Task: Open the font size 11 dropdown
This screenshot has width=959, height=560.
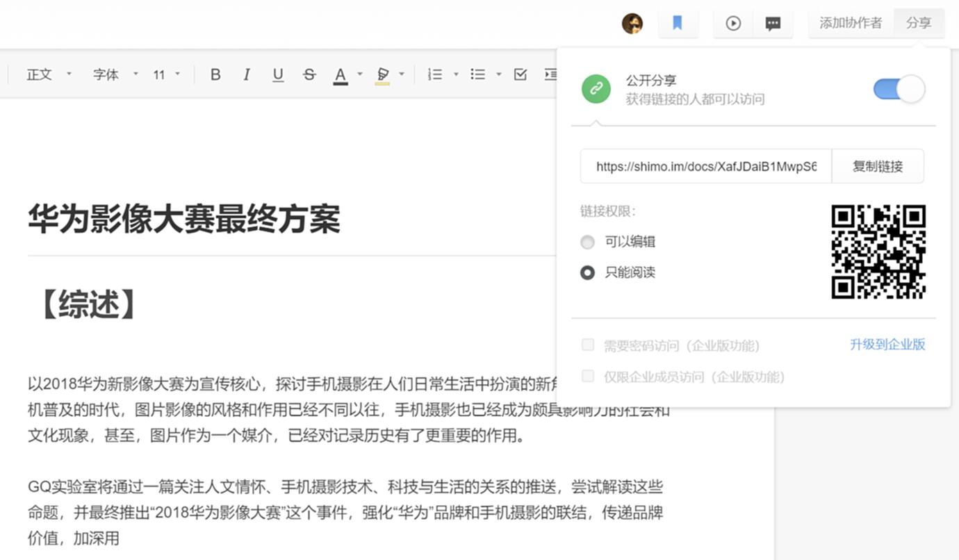Action: (x=167, y=74)
